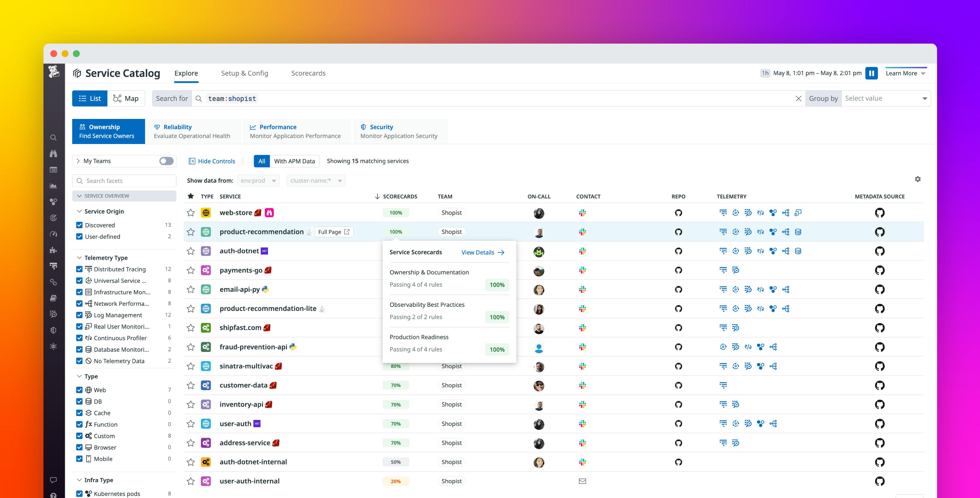Image resolution: width=980 pixels, height=498 pixels.
Task: Open the Full Page view for product-recommendation
Action: pos(334,232)
